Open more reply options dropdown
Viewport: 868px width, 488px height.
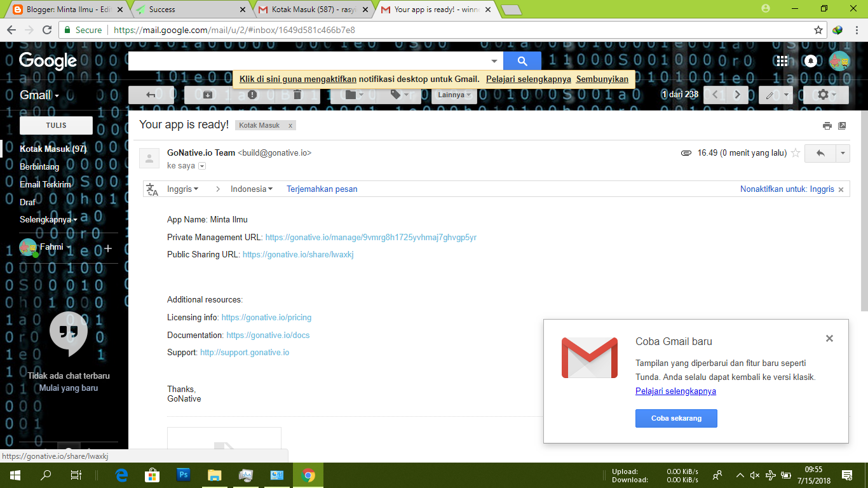(x=843, y=153)
